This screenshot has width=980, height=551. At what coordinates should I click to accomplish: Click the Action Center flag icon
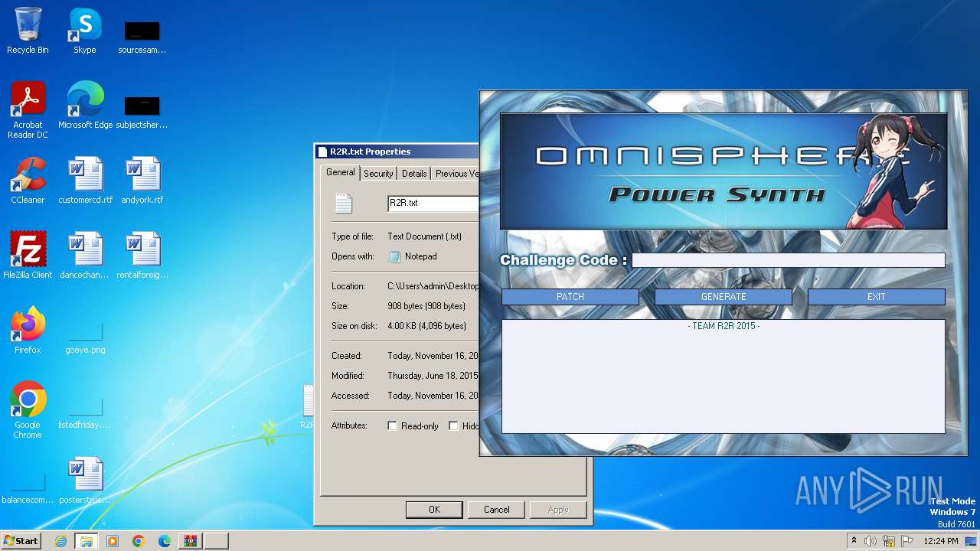click(x=907, y=541)
